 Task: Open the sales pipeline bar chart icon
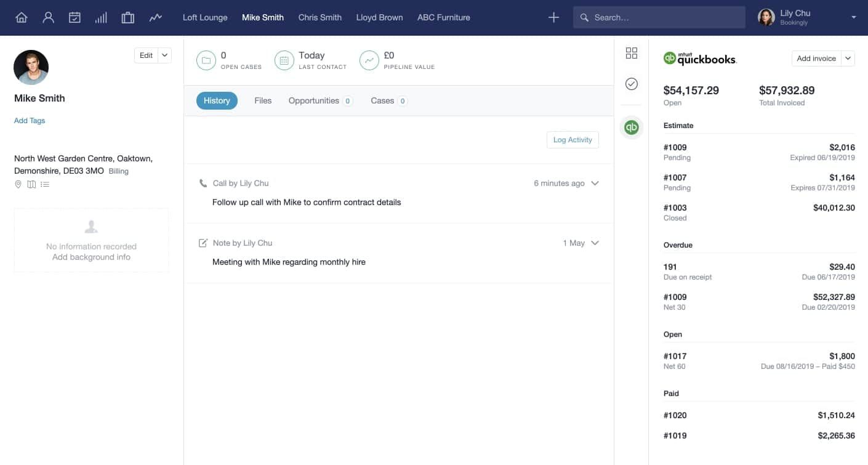[x=101, y=17]
